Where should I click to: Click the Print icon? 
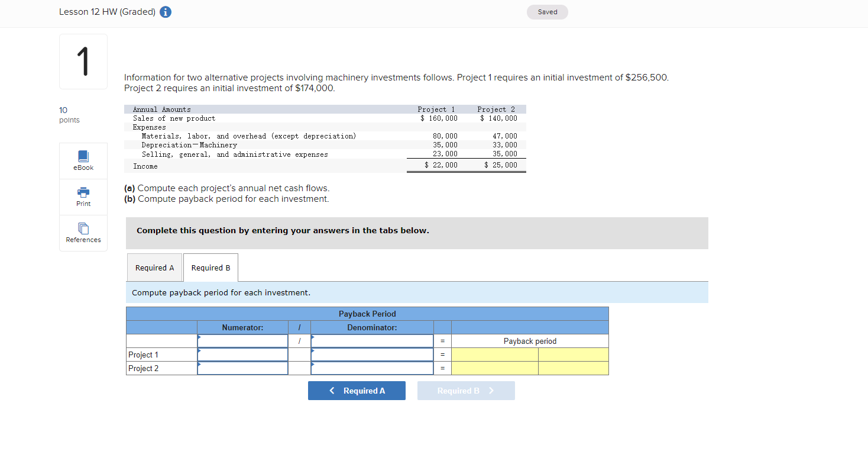click(83, 196)
